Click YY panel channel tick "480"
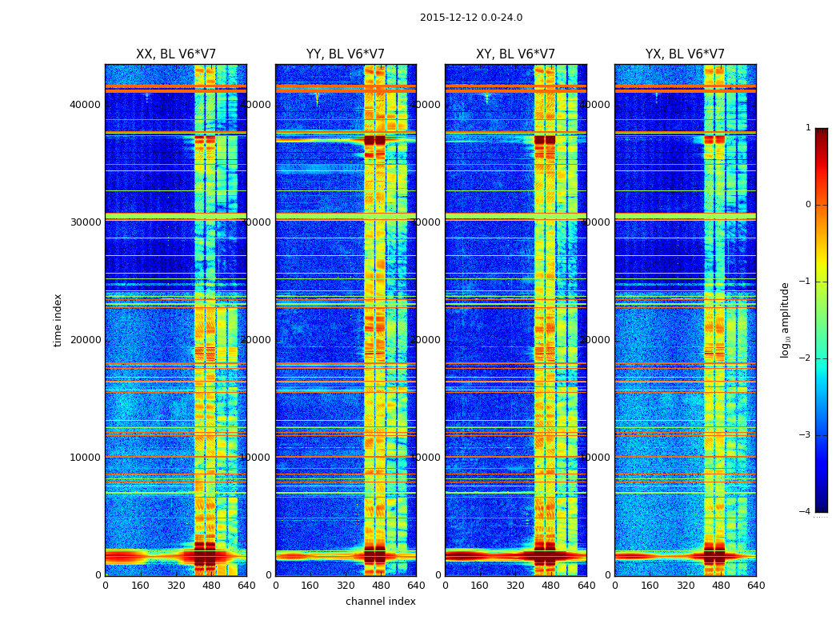The width and height of the screenshot is (840, 640). 381,586
